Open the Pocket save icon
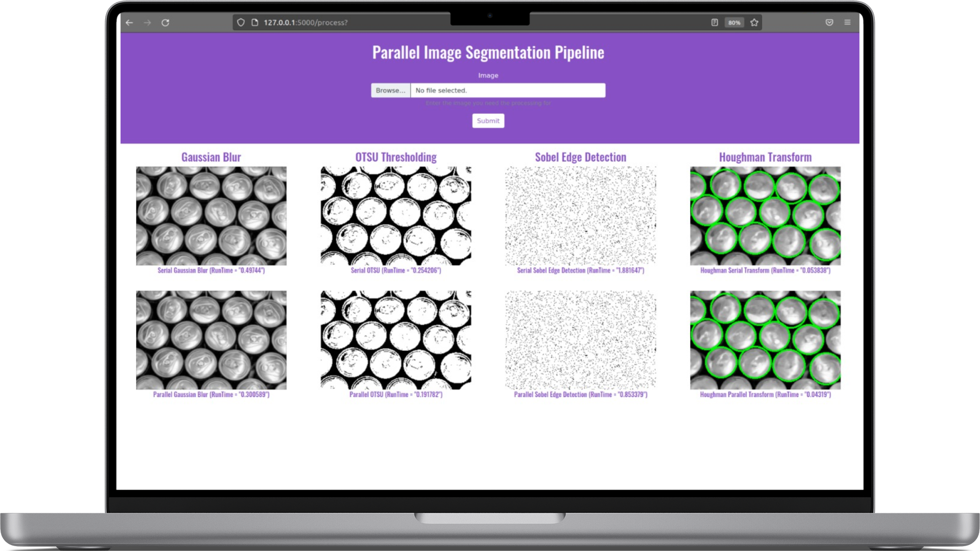This screenshot has height=551, width=980. click(829, 23)
